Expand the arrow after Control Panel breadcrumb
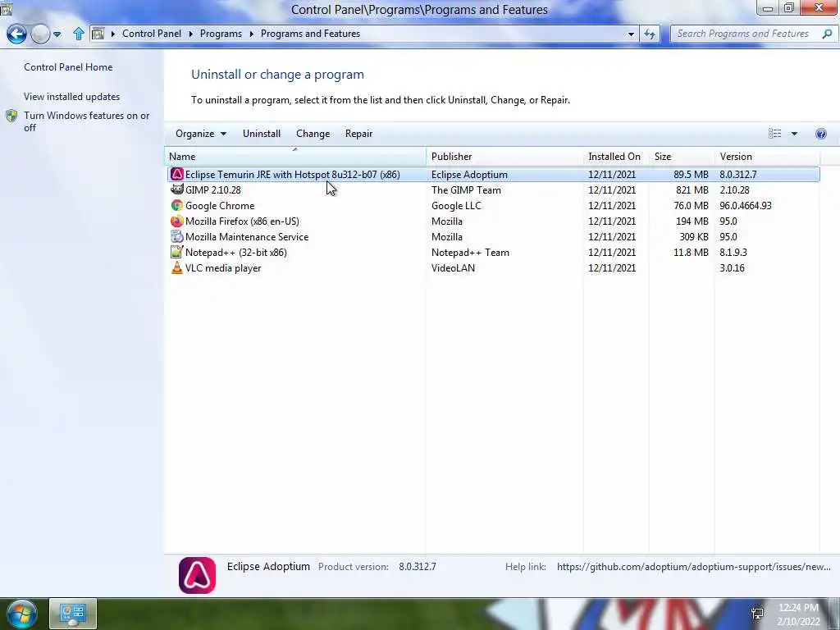This screenshot has width=840, height=630. (190, 34)
